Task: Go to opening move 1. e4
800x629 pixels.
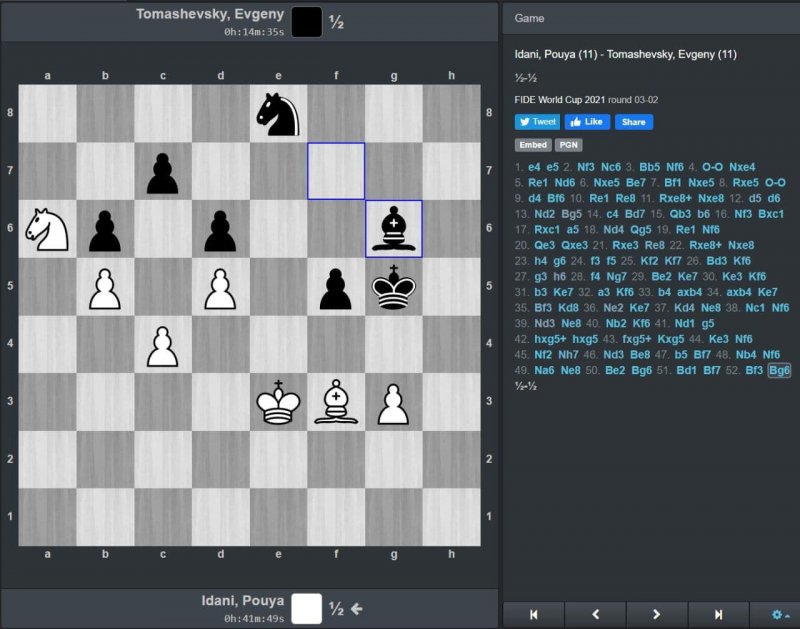Action: [x=534, y=167]
